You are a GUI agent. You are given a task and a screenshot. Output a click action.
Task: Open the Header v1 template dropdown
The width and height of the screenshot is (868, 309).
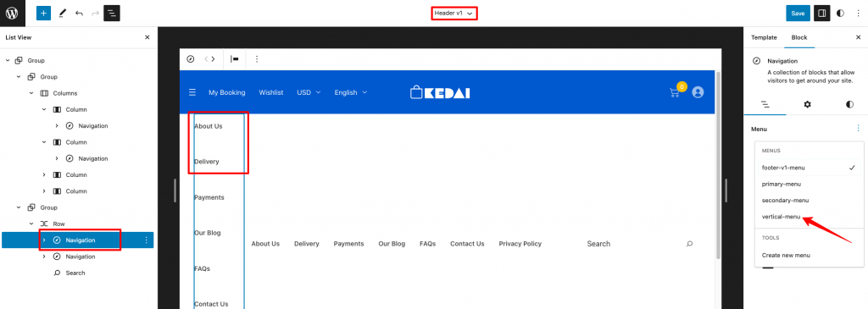(x=454, y=13)
